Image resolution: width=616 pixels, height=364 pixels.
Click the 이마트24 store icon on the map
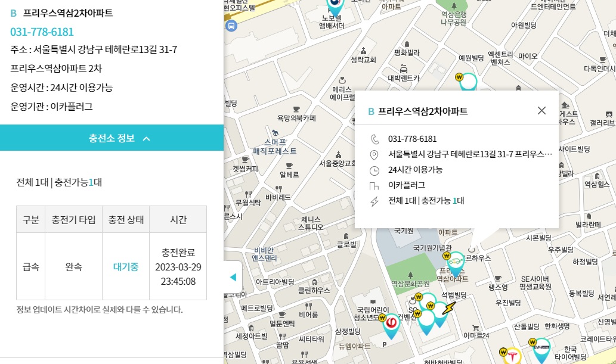(x=476, y=328)
